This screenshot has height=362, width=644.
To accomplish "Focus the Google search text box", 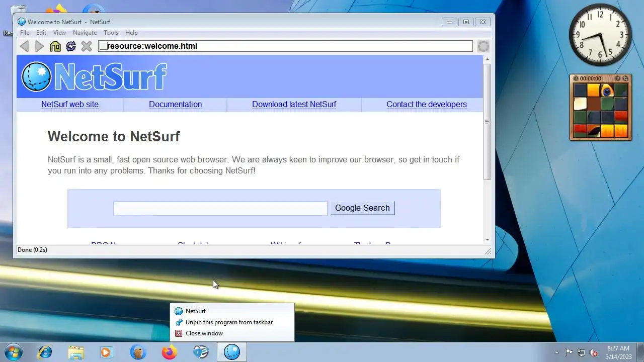I will 220,209.
